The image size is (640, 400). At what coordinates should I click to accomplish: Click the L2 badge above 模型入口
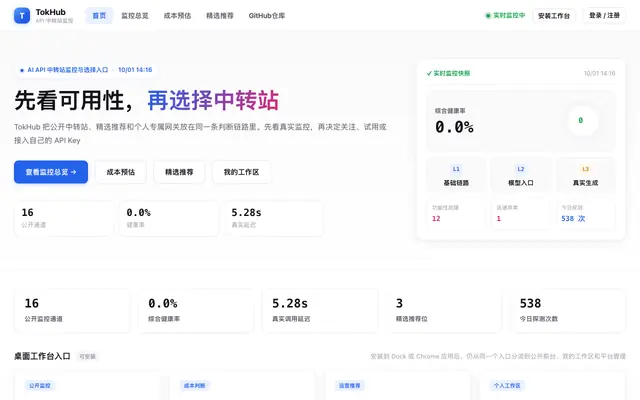click(520, 169)
